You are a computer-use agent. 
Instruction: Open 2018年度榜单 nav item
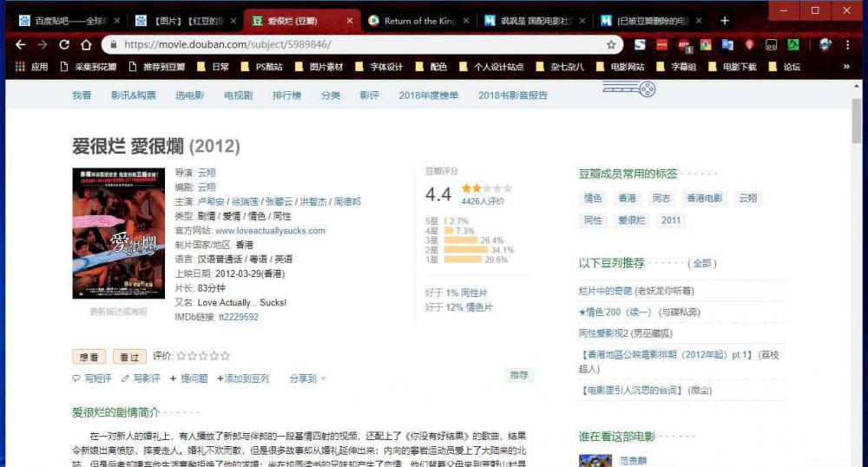coord(429,95)
